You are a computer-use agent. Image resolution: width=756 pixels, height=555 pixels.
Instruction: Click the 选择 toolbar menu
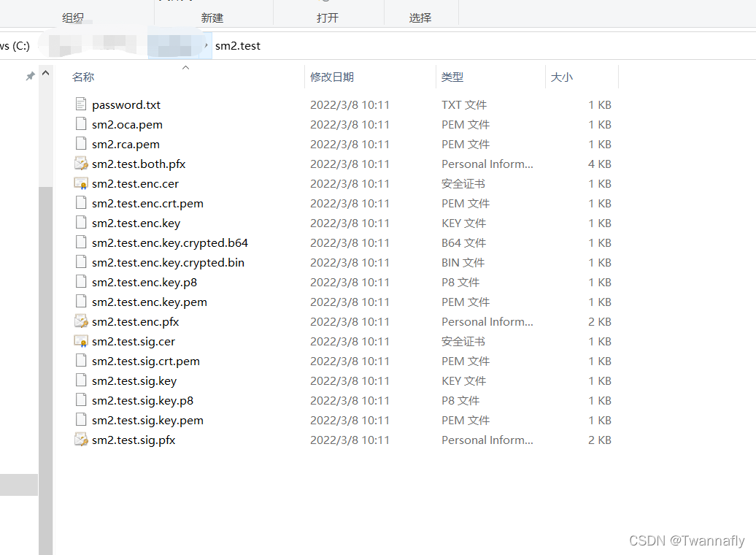click(421, 18)
